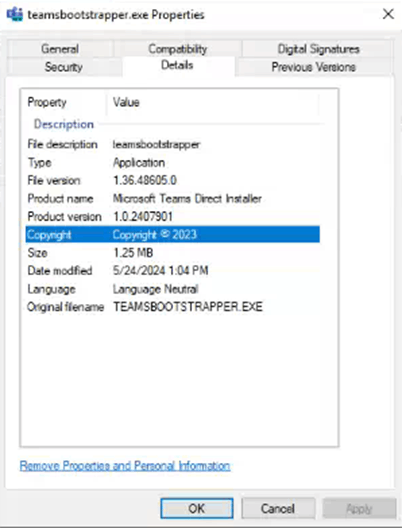Open the Previous Versions tab
The height and width of the screenshot is (528, 402).
pyautogui.click(x=313, y=67)
